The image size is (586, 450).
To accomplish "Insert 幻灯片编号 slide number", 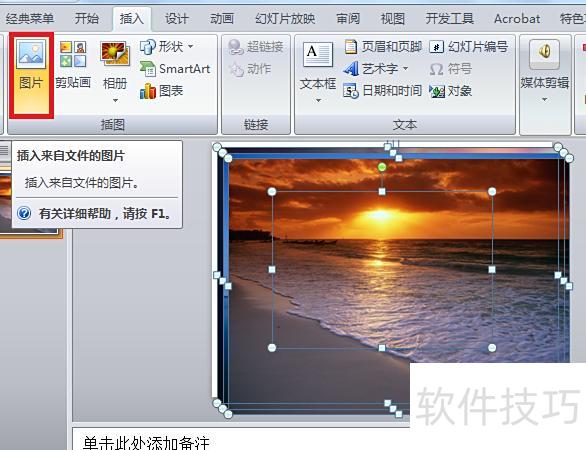I will 469,47.
